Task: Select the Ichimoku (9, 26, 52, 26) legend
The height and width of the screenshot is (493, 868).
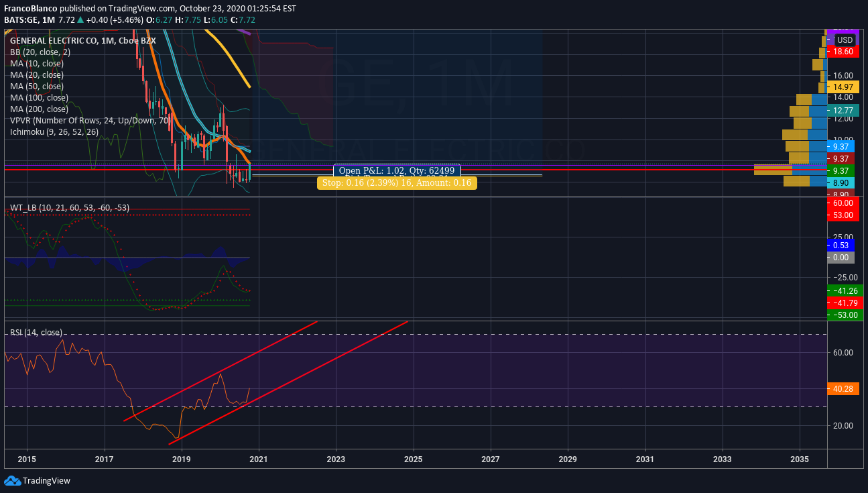Action: pyautogui.click(x=54, y=131)
